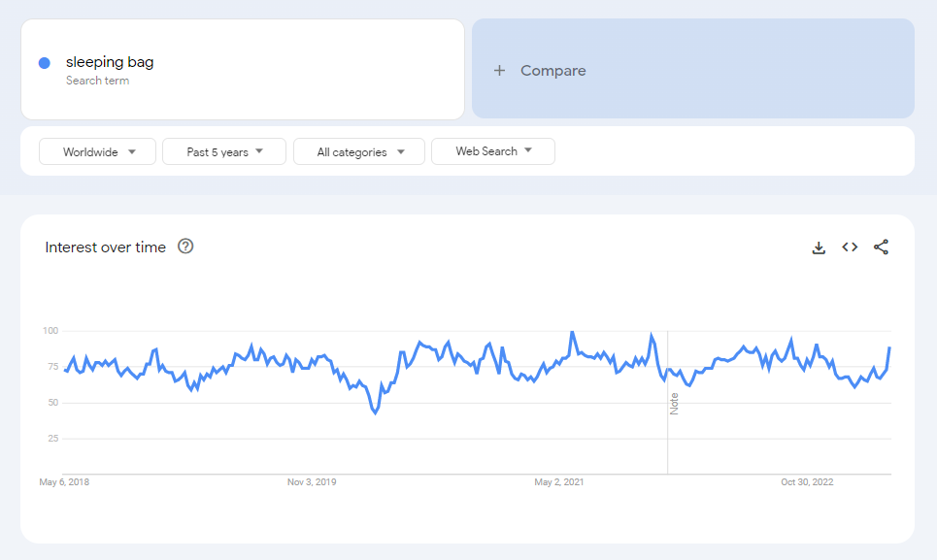937x560 pixels.
Task: Click the May 6, 2018 axis label
Action: pyautogui.click(x=63, y=480)
